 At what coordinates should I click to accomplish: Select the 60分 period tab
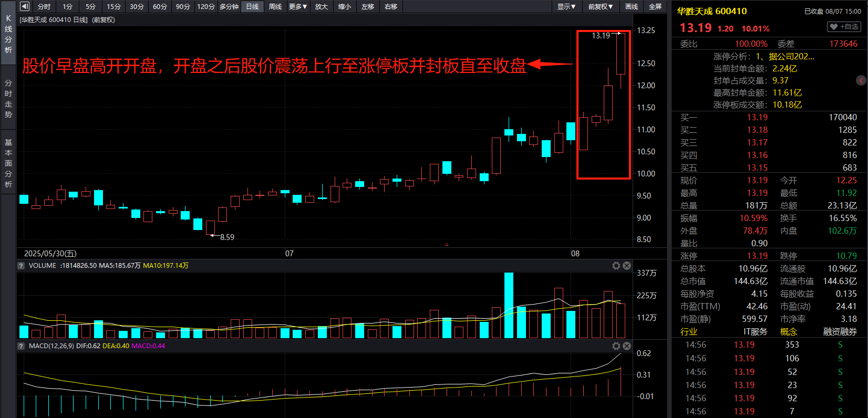coord(160,7)
